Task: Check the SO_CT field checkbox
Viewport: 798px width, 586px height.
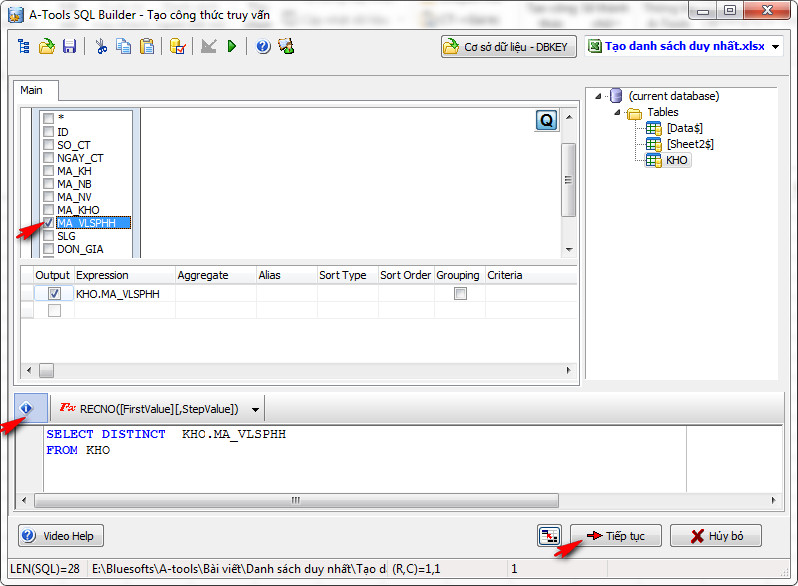Action: coord(48,145)
